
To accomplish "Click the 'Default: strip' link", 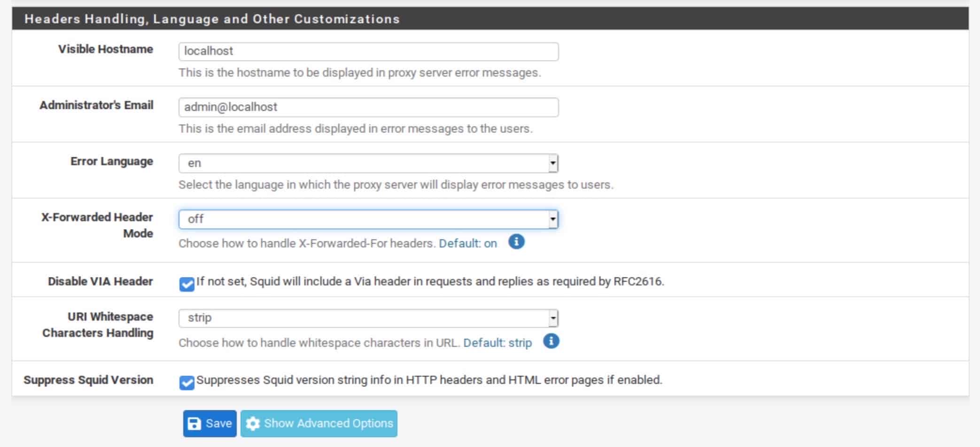I will pos(498,343).
